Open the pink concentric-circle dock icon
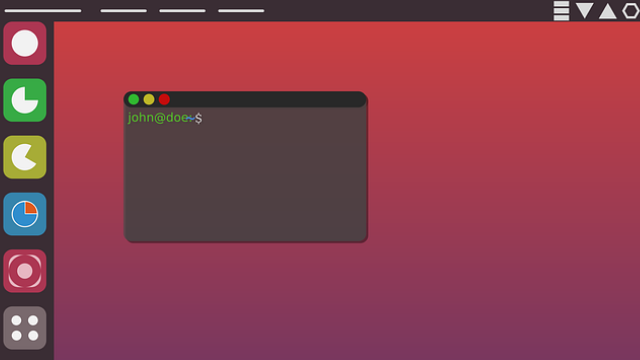The height and width of the screenshot is (360, 640). pos(25,271)
